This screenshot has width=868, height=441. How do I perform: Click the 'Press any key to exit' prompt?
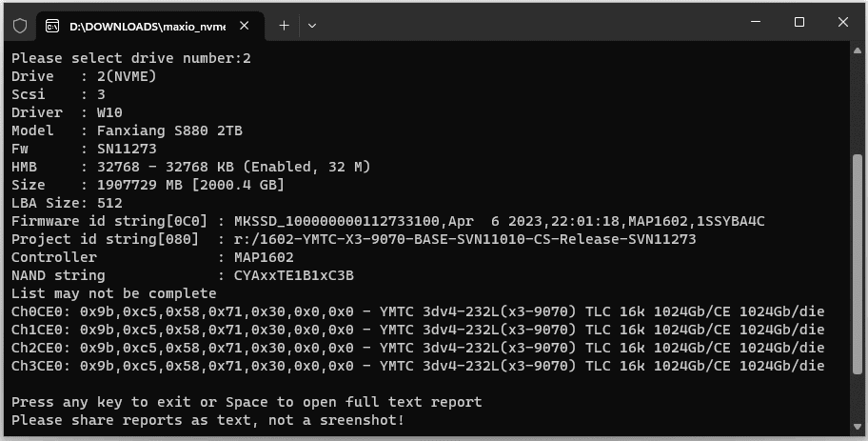(x=247, y=402)
